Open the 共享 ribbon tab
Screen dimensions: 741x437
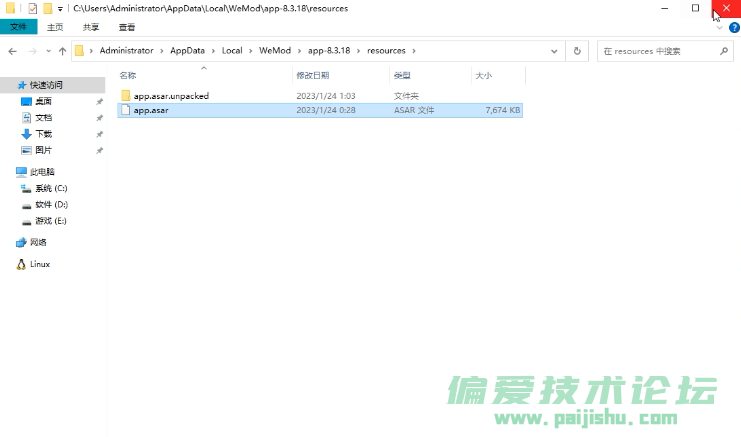(91, 27)
